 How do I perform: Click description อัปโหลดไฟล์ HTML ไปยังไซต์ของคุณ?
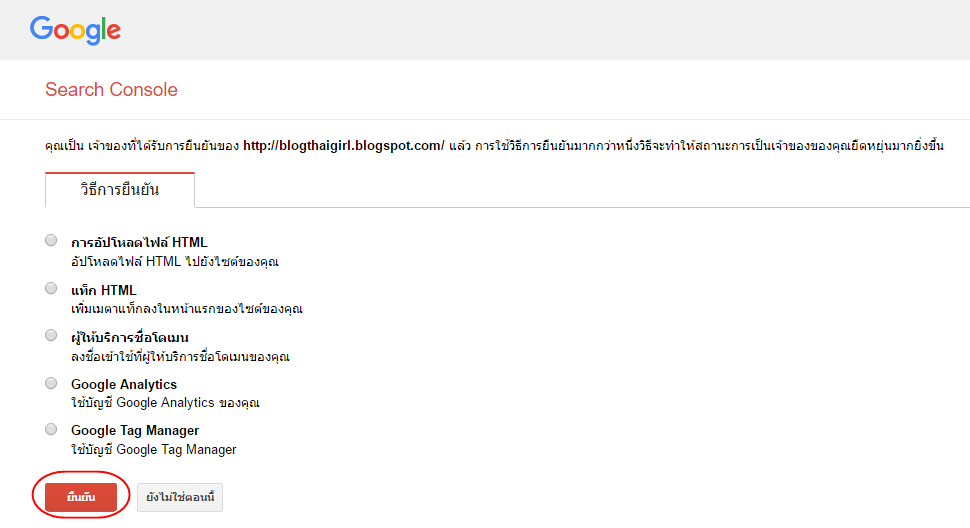coord(175,262)
